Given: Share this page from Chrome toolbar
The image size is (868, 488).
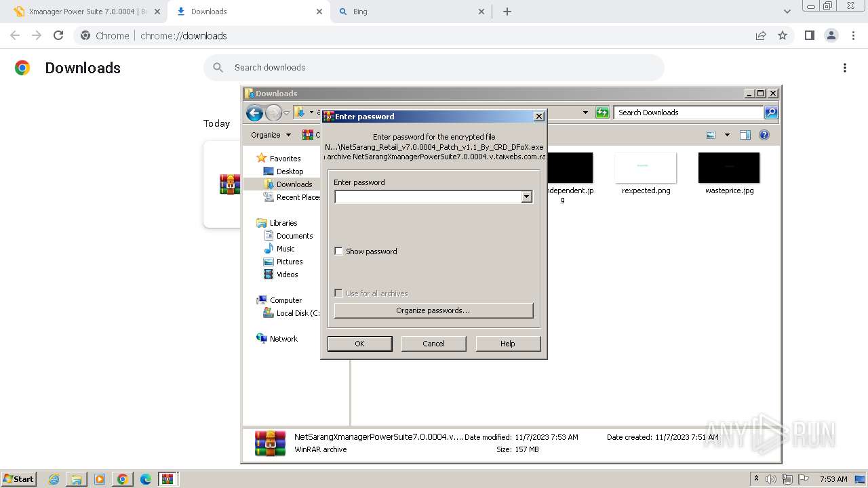Looking at the screenshot, I should pos(761,35).
